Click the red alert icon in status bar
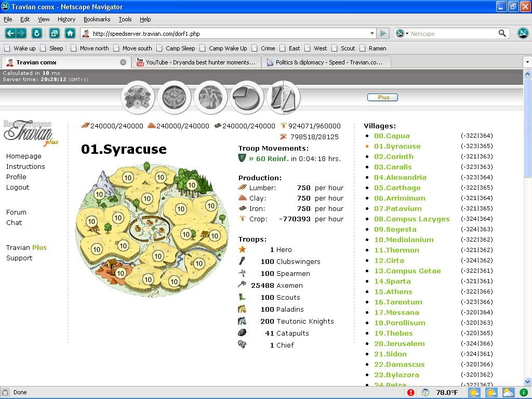This screenshot has width=532, height=399. 410,393
